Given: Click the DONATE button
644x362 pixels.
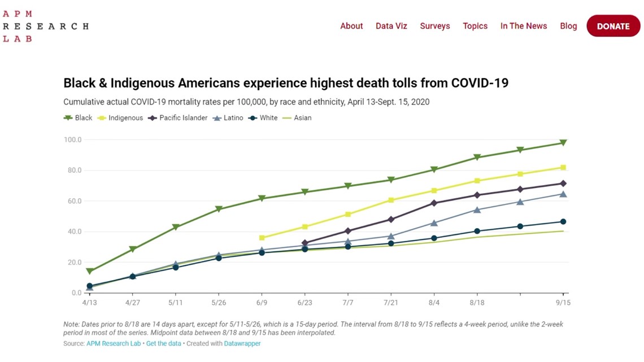Looking at the screenshot, I should coord(613,26).
